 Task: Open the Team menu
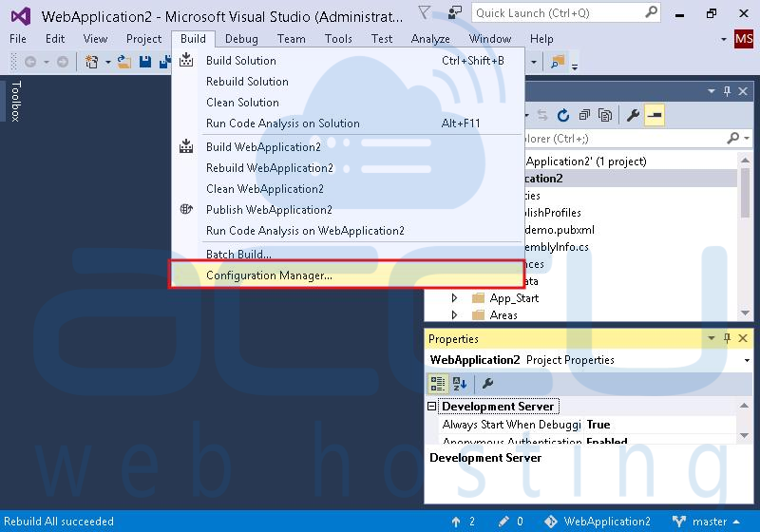[292, 39]
